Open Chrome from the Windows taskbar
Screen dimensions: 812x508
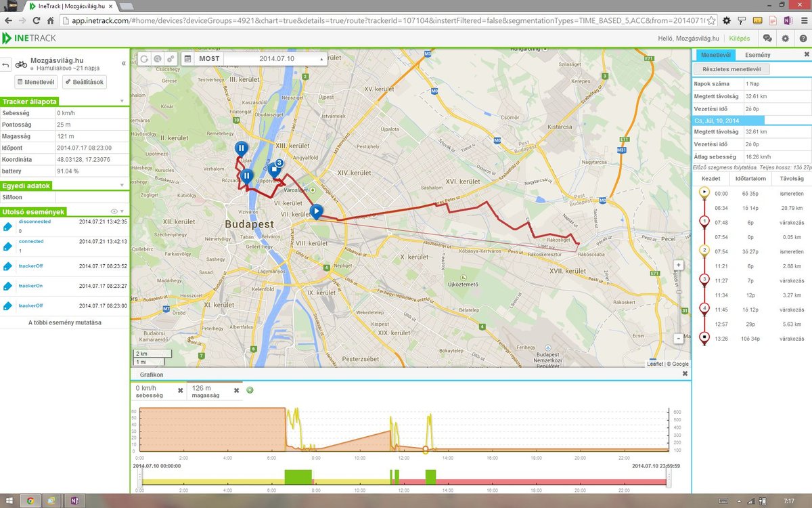click(x=30, y=501)
